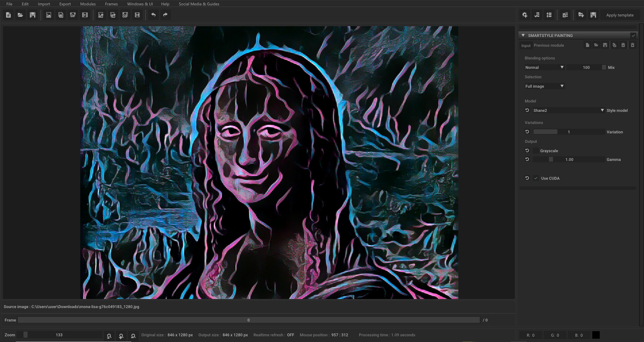Toggle the Mix blending checkbox

tap(604, 67)
